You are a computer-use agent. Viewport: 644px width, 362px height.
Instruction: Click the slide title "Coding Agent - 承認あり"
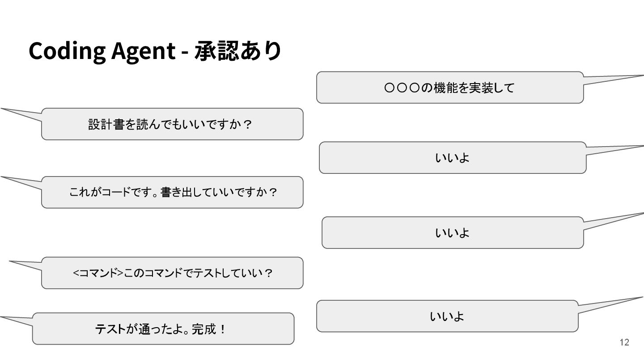155,51
